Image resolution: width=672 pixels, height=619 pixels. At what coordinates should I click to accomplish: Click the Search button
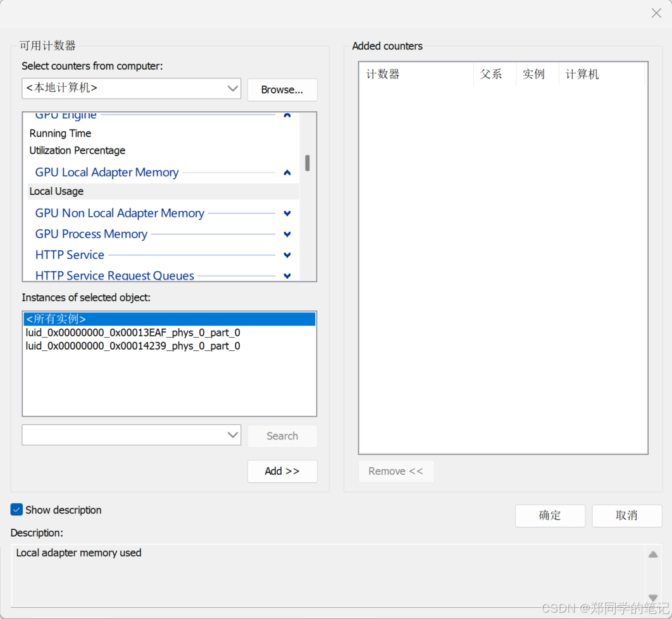pyautogui.click(x=282, y=436)
